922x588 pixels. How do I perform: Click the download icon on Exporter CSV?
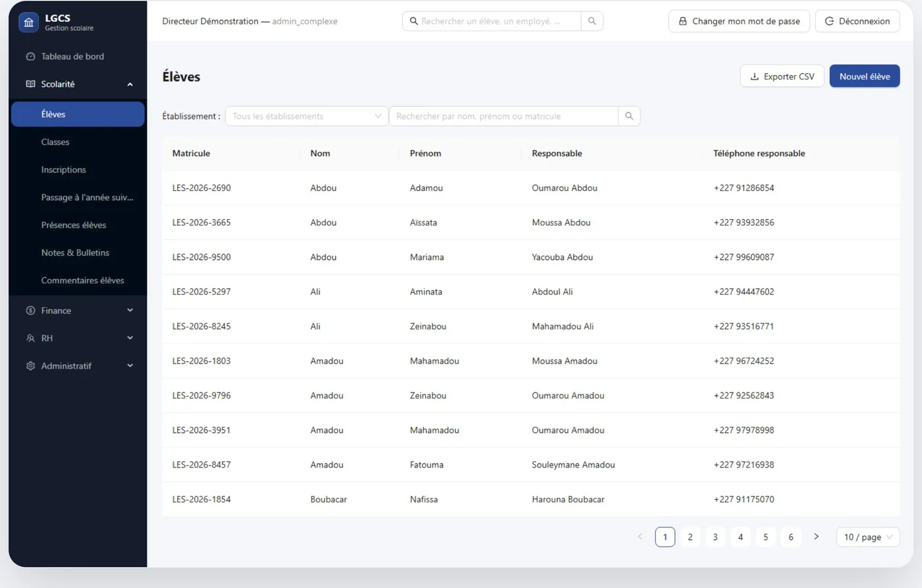[x=755, y=76]
